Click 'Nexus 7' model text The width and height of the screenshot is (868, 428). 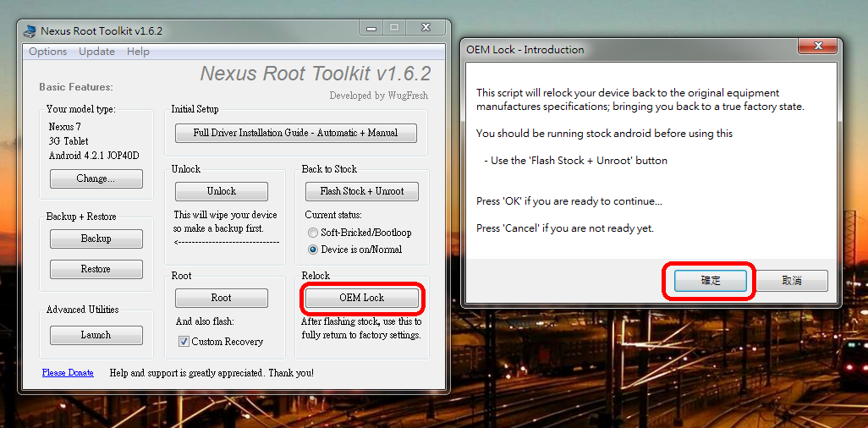(x=65, y=127)
